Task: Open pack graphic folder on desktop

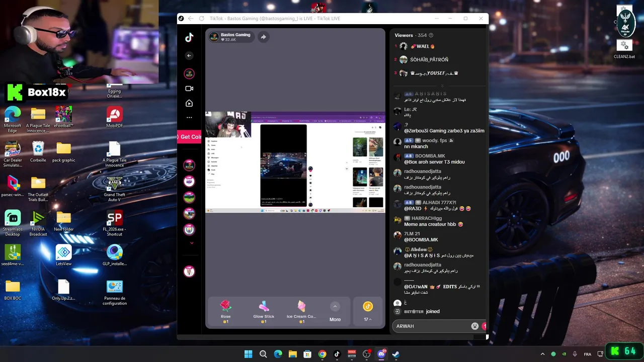Action: (x=63, y=151)
